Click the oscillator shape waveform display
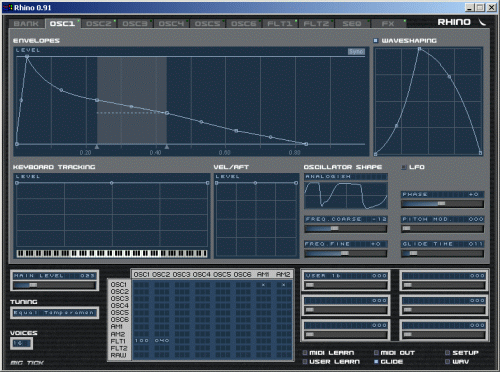Viewport: 500px width, 372px height. [x=346, y=196]
